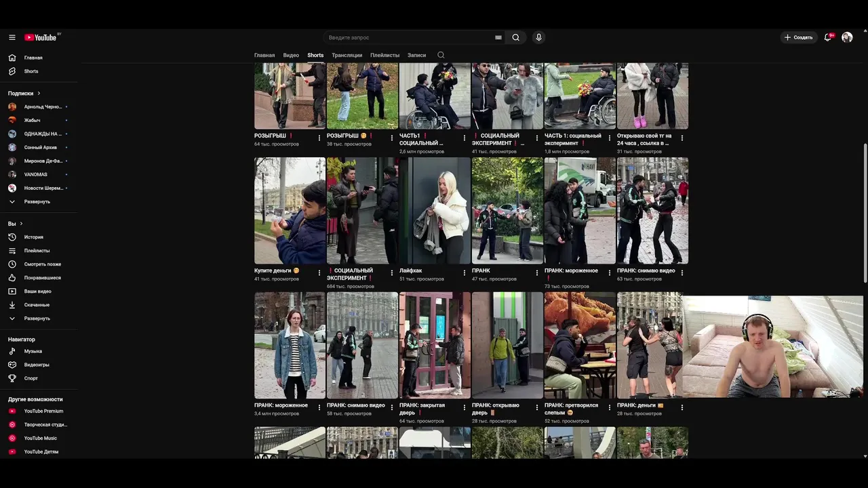
Task: Click the YouTube logo
Action: pos(41,37)
